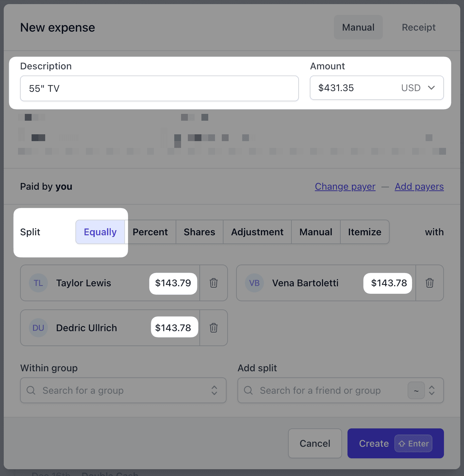Select the Shares split option

199,232
